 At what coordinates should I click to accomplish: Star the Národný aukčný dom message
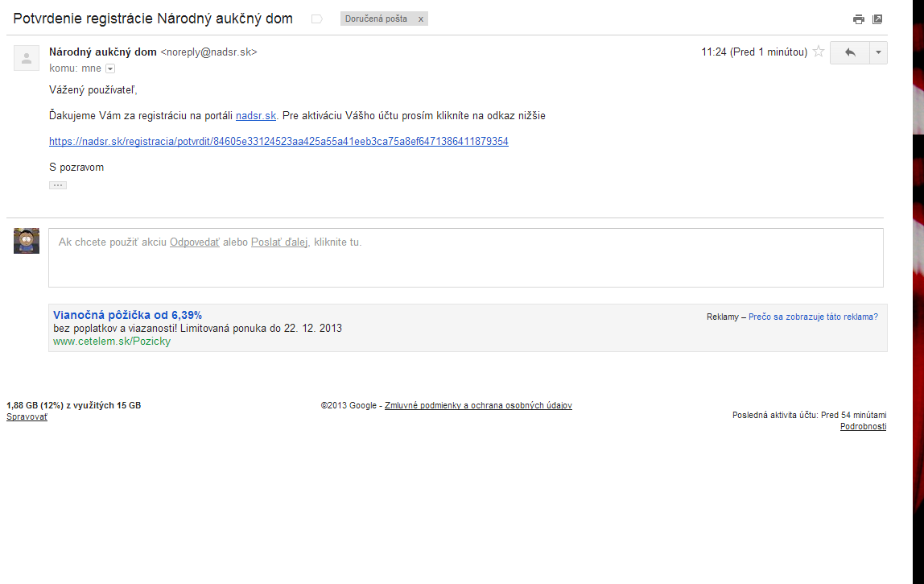819,52
